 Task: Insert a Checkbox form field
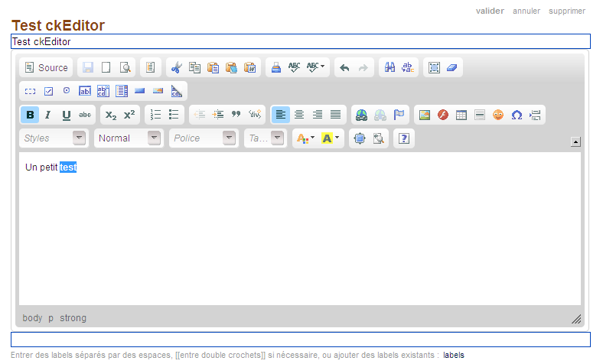point(48,91)
